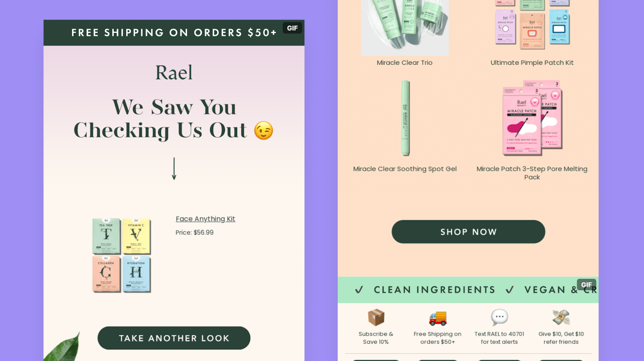Select the Miracle Clear Trio product image

(x=405, y=27)
